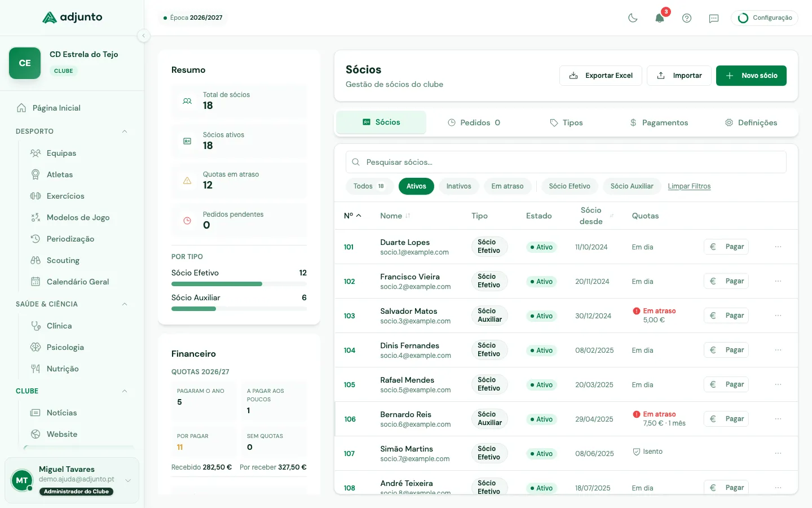Sort the table by Nome column
The image size is (812, 508).
395,216
